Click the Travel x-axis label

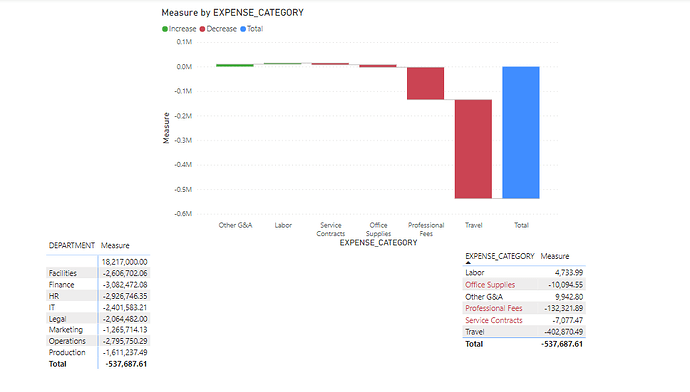tap(473, 225)
